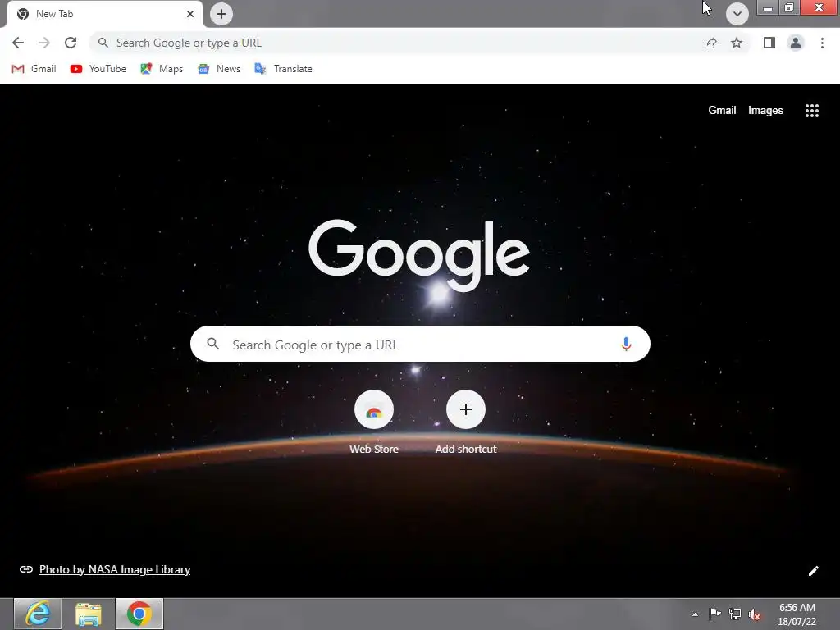Open a new tab with plus button
The width and height of the screenshot is (840, 630).
pos(221,14)
